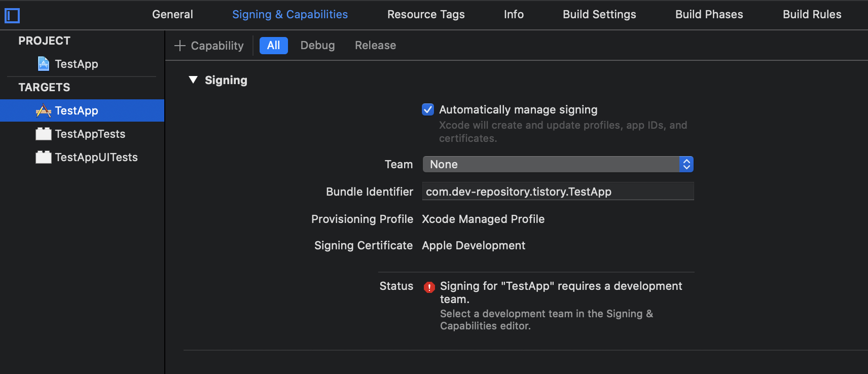
Task: Open the Resource Tags tab
Action: click(x=426, y=14)
